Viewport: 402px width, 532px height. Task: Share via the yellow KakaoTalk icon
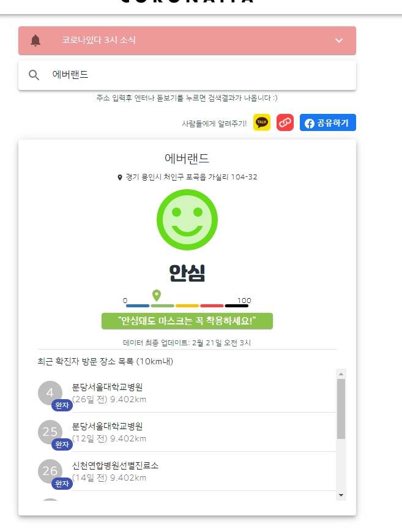pyautogui.click(x=262, y=122)
